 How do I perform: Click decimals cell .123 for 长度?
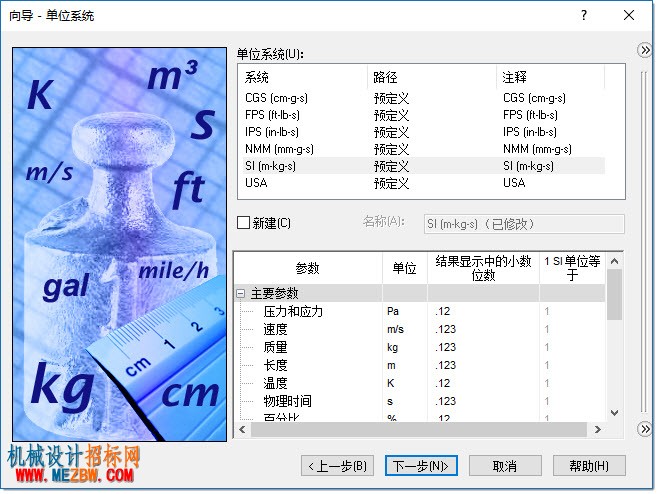(x=483, y=366)
